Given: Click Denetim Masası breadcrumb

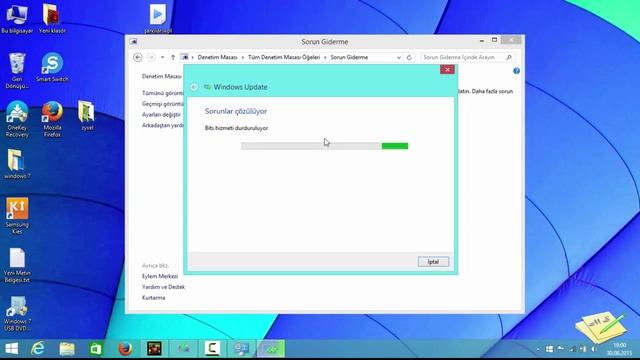Looking at the screenshot, I should (217, 58).
